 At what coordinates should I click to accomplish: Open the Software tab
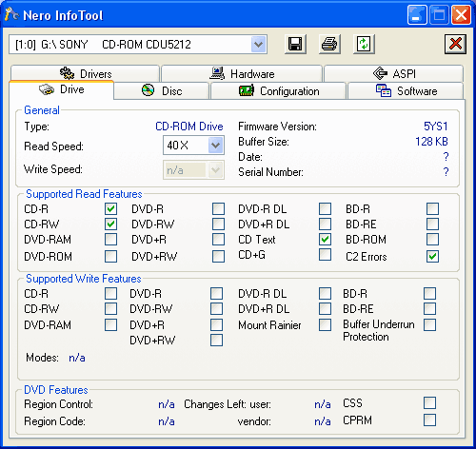pyautogui.click(x=406, y=91)
